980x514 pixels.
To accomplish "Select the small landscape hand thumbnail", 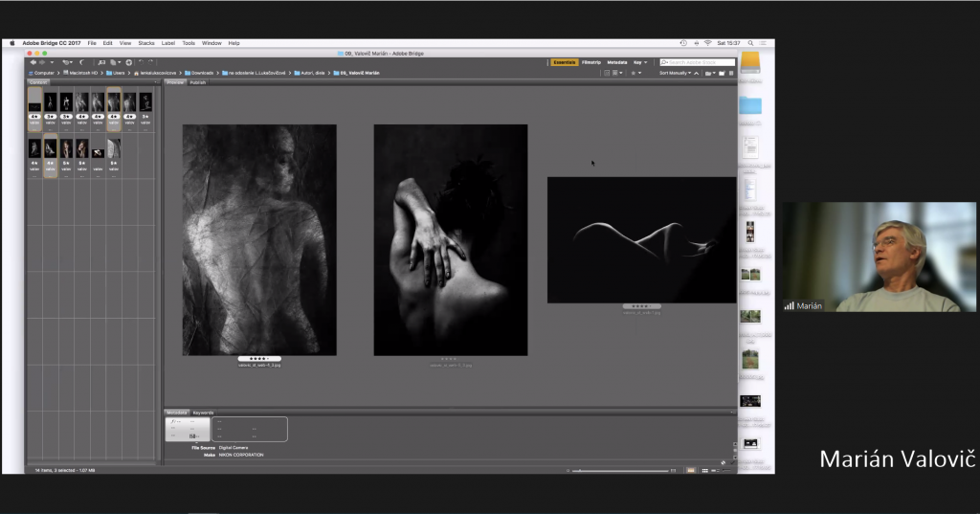I will (x=99, y=153).
